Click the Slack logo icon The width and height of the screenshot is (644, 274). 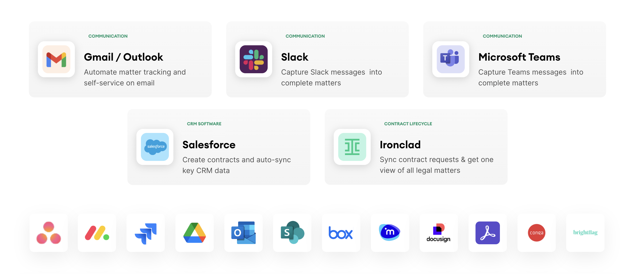point(253,59)
